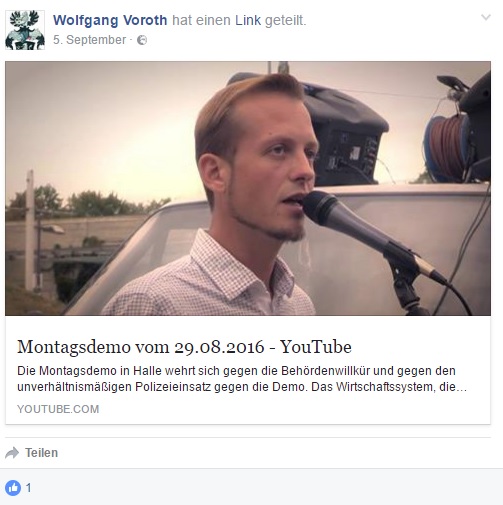503x505 pixels.
Task: Open the post via '5. September' timestamp
Action: click(89, 40)
